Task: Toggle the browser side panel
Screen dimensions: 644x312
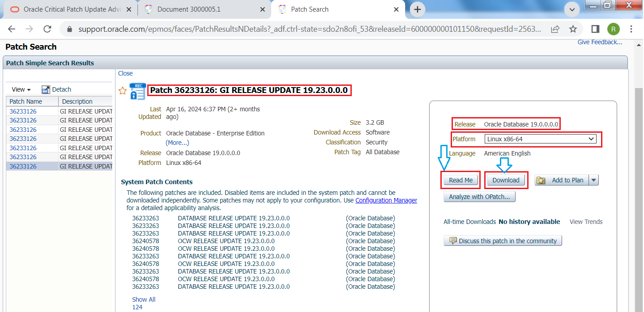Action: tap(595, 29)
